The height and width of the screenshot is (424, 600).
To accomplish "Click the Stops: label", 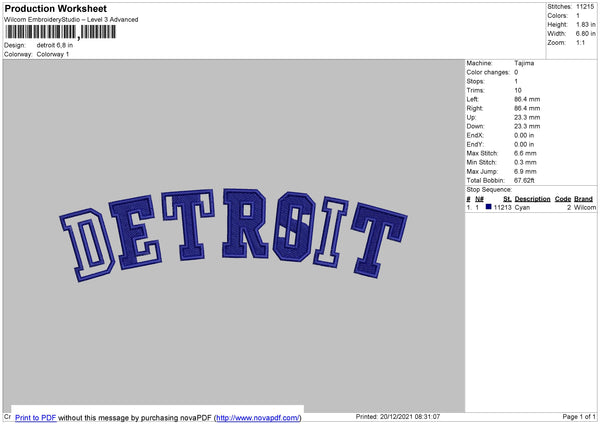I will click(475, 82).
